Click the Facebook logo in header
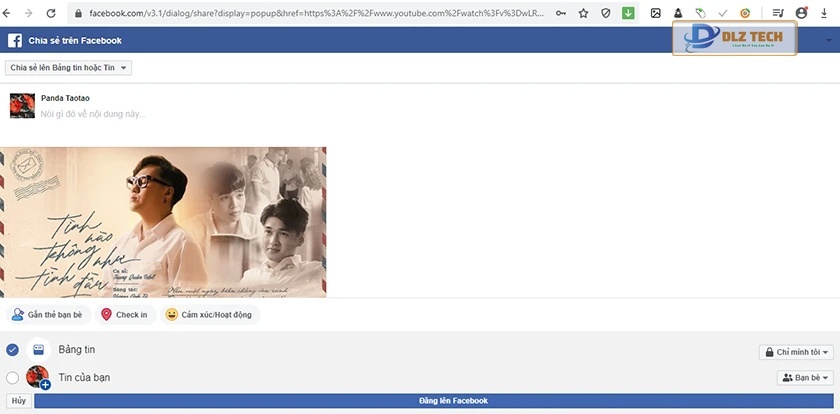840x414 pixels. (15, 40)
